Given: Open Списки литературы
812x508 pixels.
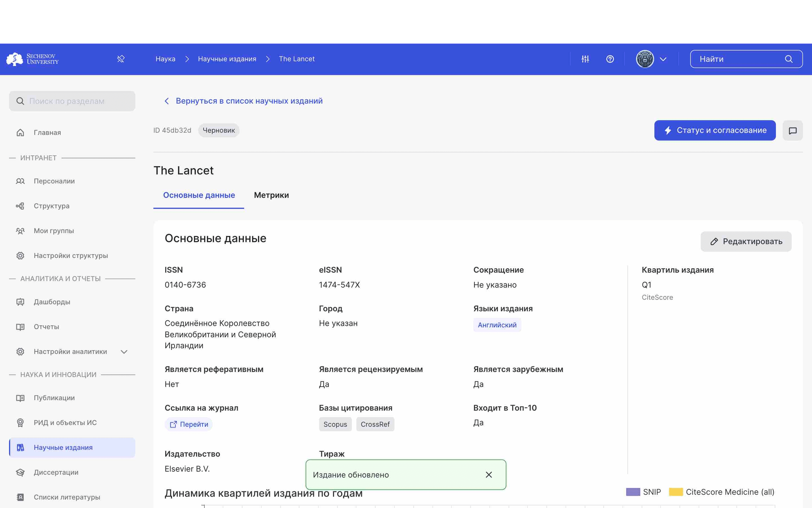Looking at the screenshot, I should coord(72,497).
